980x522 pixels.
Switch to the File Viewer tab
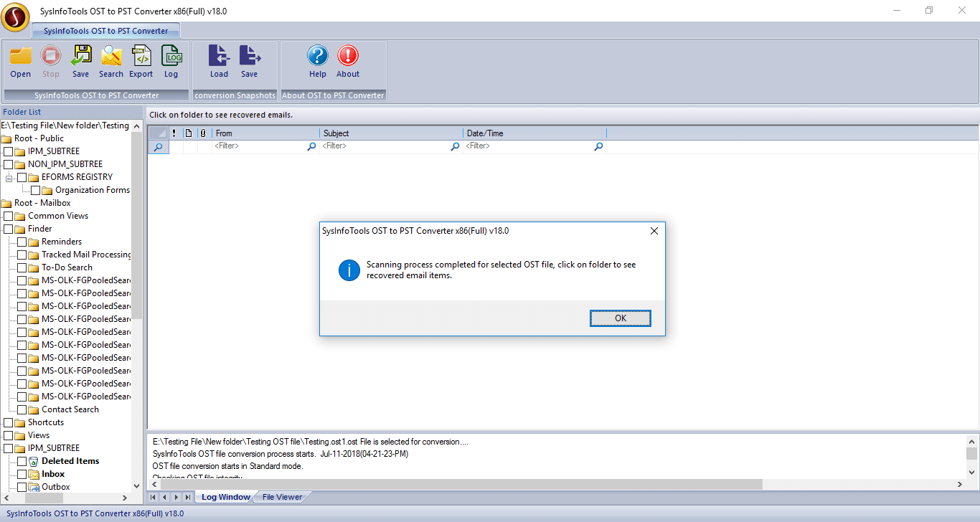point(282,497)
